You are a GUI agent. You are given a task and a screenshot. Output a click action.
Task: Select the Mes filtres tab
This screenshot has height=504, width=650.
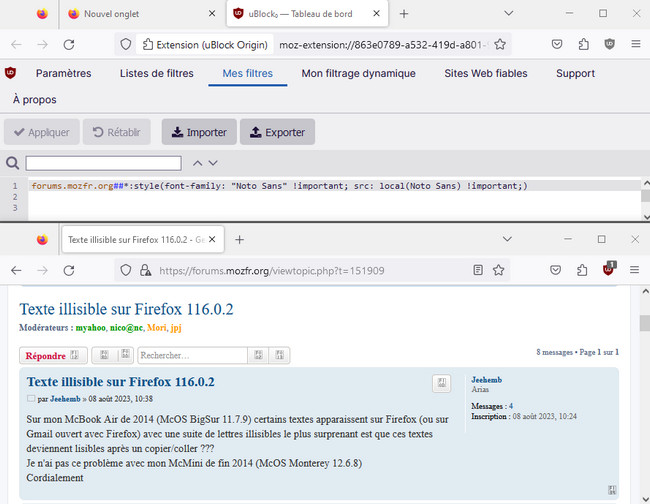(x=247, y=73)
